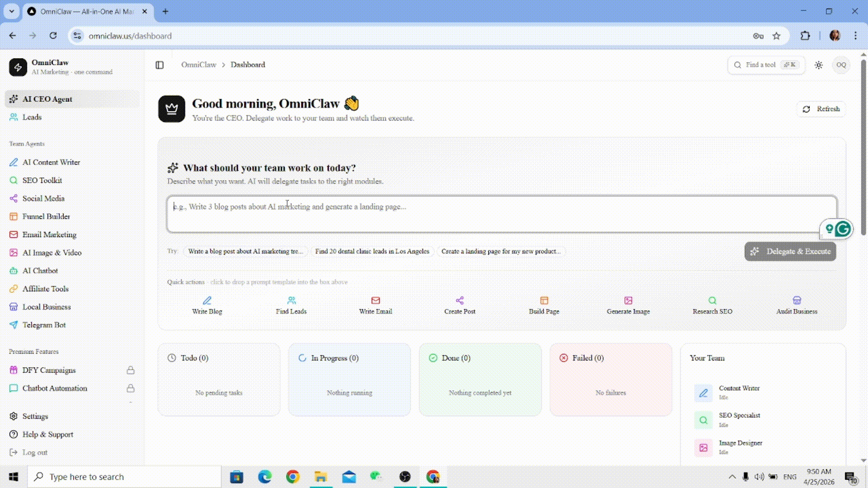Screen dimensions: 868x488
Task: Click the DFY Campaigns gift icon
Action: coord(14,370)
